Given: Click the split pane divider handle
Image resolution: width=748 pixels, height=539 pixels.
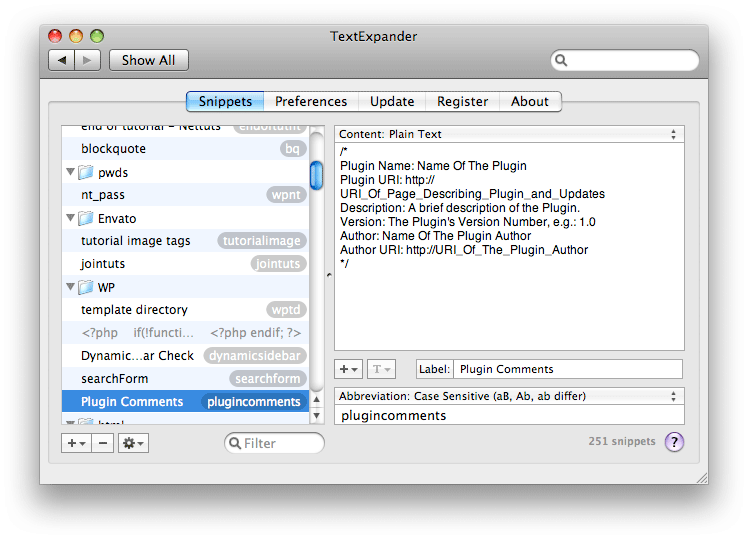Looking at the screenshot, I should coord(329,275).
